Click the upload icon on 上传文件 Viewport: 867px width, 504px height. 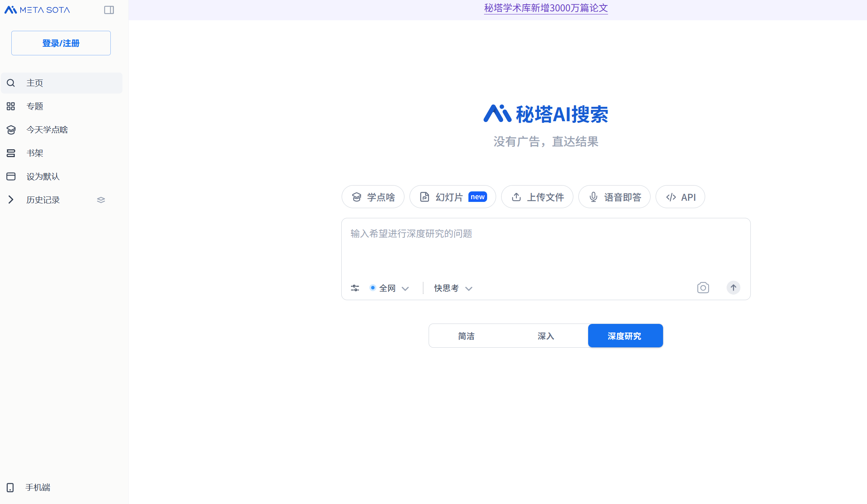coord(516,197)
